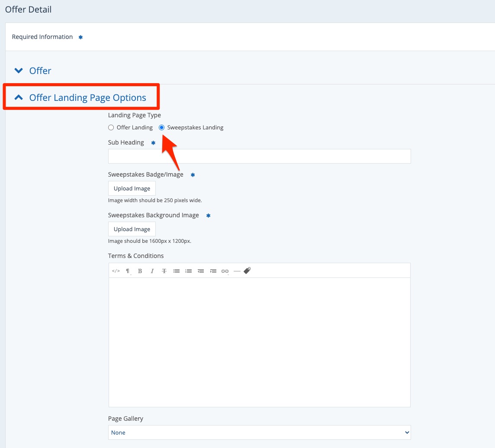Click the indent icon in editor toolbar
Viewport: 495px width, 448px height.
pyautogui.click(x=213, y=271)
